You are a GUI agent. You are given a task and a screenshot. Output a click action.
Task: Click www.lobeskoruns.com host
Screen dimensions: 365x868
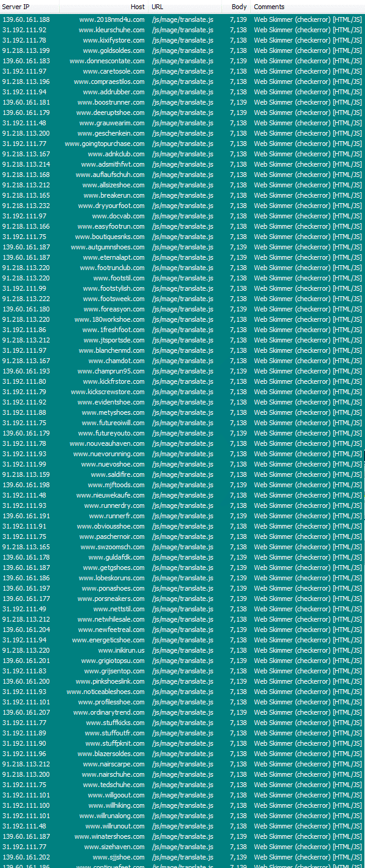click(111, 578)
